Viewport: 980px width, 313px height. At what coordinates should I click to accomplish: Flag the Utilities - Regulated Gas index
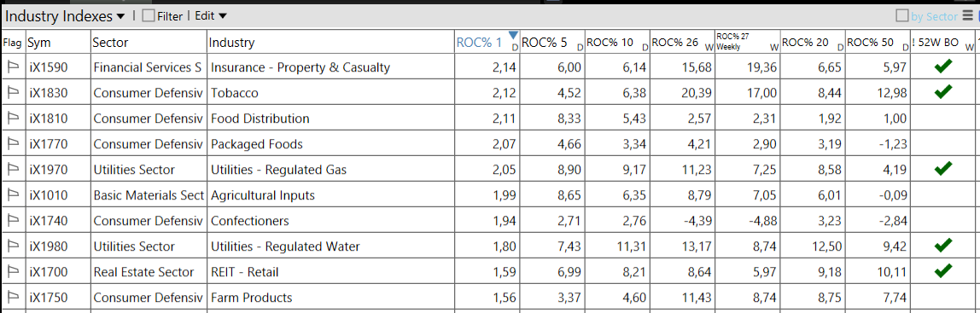(13, 170)
